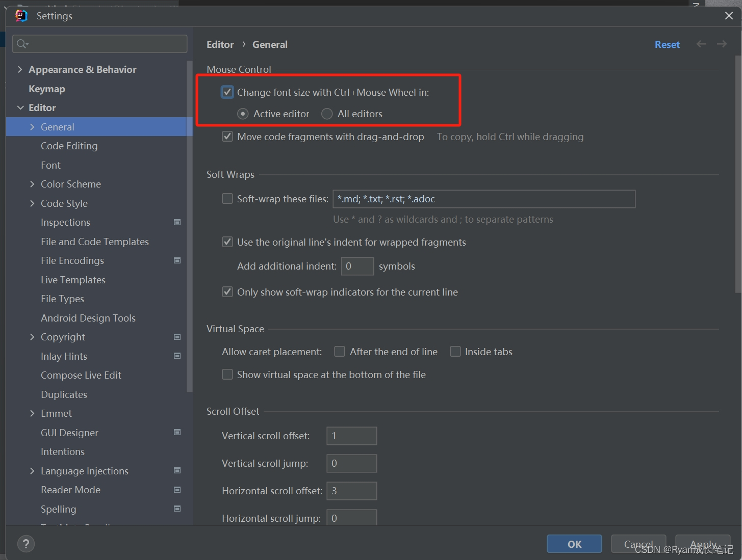The width and height of the screenshot is (742, 560).
Task: Click the settings tree scrollbar
Action: coord(190,227)
